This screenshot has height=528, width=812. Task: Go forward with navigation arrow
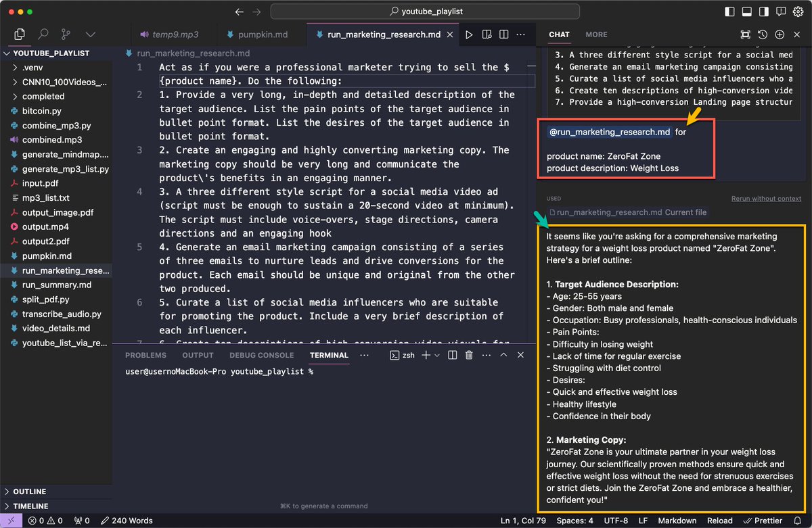(x=256, y=11)
